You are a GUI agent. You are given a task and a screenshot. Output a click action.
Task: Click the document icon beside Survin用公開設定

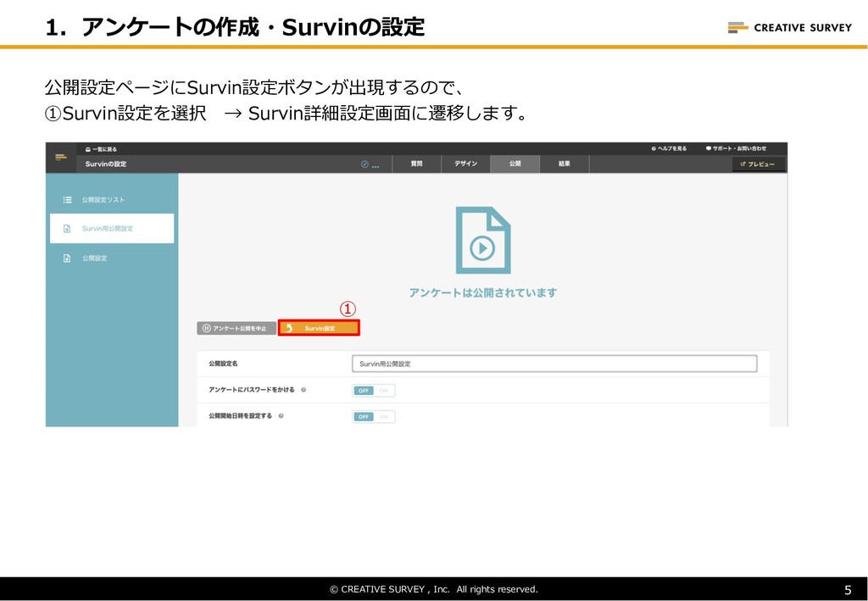tap(67, 229)
